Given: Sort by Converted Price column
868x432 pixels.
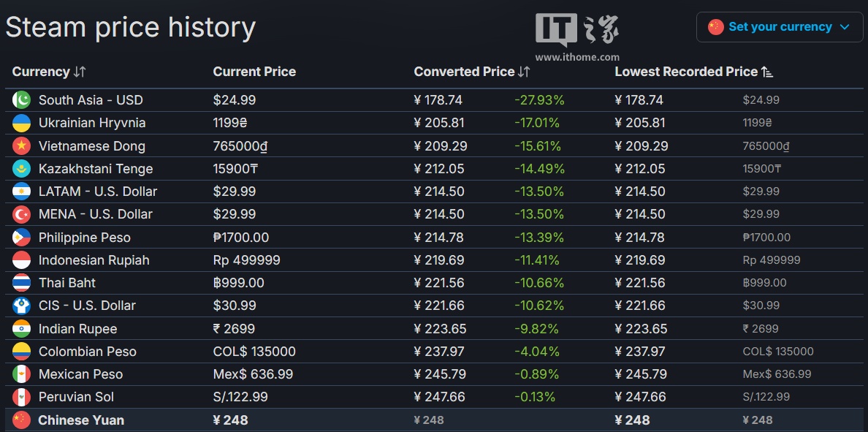Looking at the screenshot, I should (x=523, y=72).
